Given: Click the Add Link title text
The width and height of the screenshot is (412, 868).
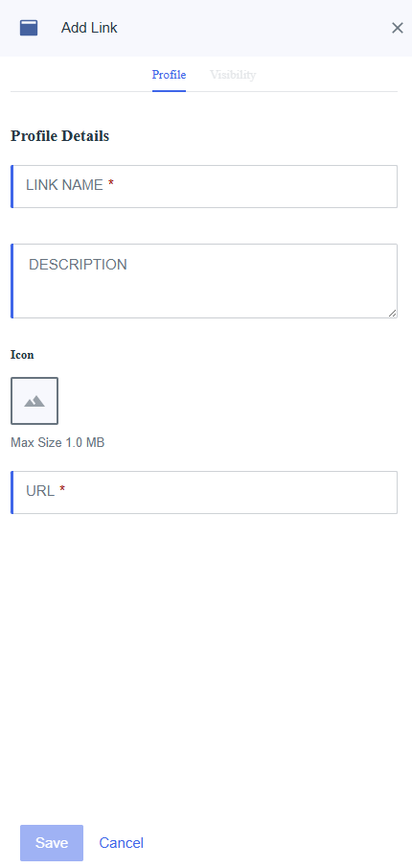Looking at the screenshot, I should 89,28.
